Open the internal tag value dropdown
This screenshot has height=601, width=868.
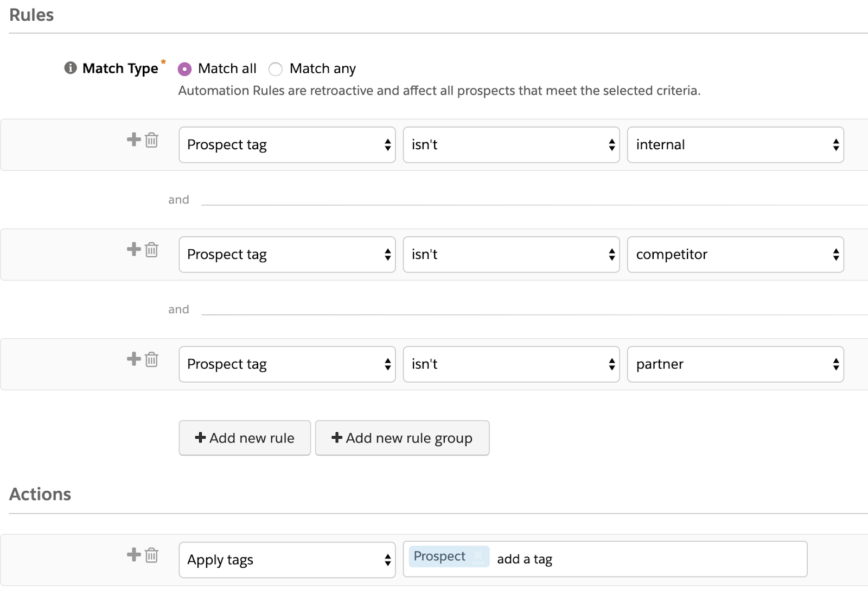tap(735, 145)
